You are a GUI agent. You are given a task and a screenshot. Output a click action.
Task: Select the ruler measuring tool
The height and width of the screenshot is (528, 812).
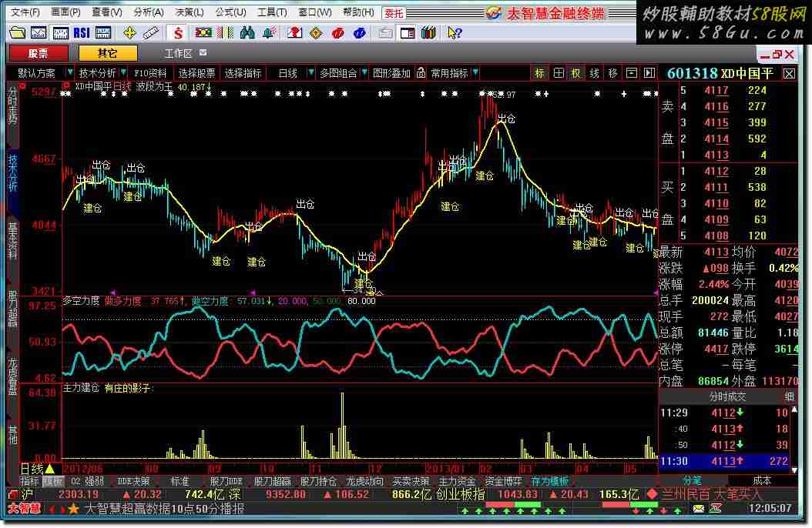point(151,33)
